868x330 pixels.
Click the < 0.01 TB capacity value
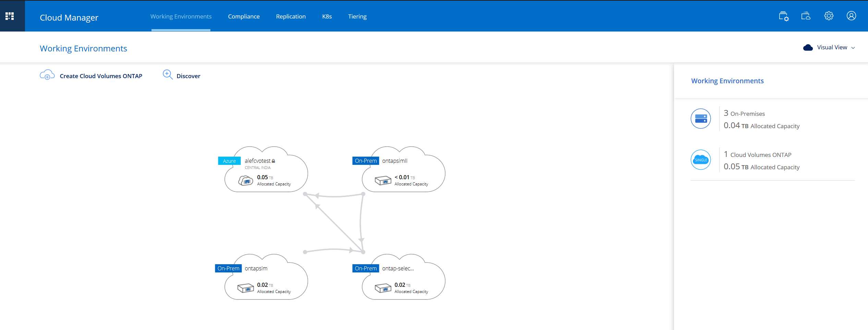[x=404, y=177]
